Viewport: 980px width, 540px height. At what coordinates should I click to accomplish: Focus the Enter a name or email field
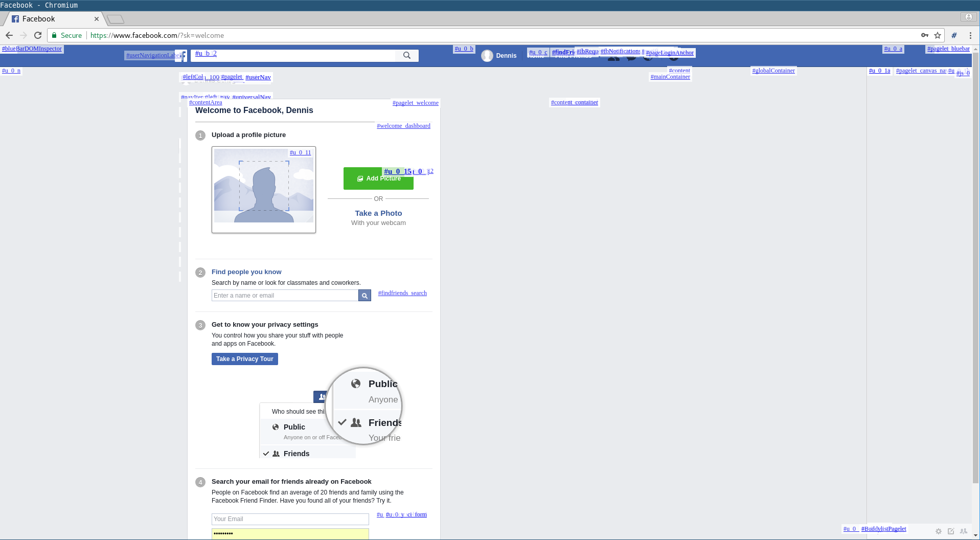coord(285,296)
